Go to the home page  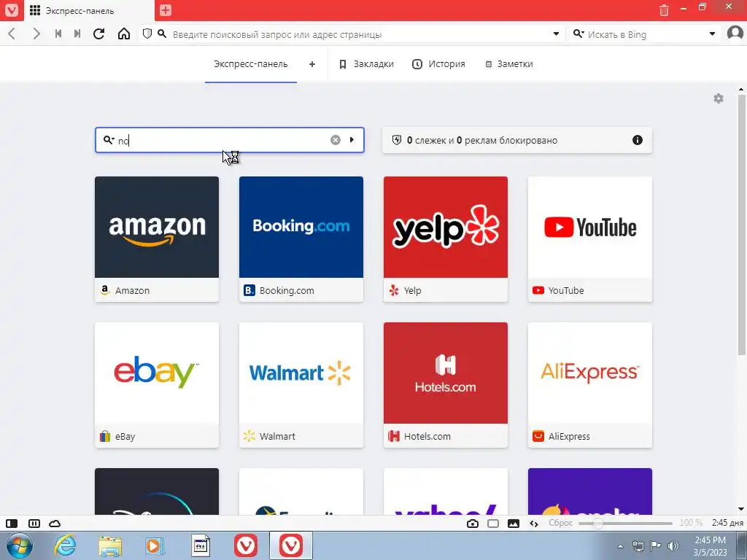click(x=124, y=34)
